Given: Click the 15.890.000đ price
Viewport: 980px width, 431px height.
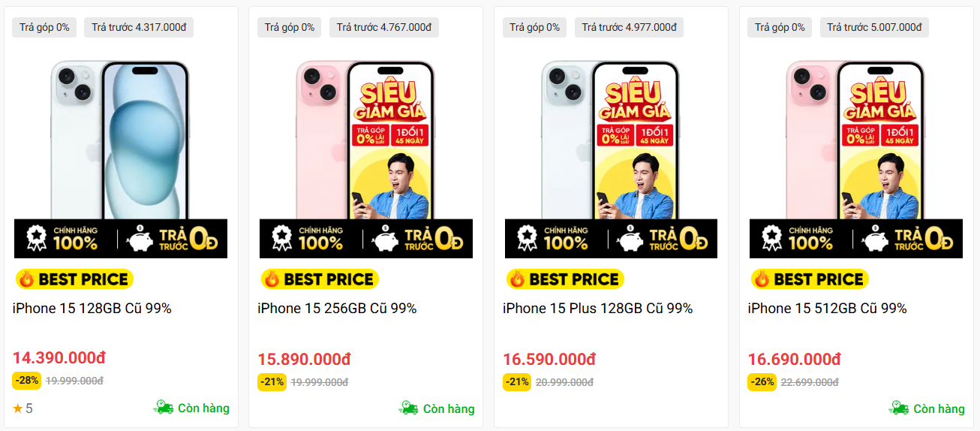Looking at the screenshot, I should (304, 359).
